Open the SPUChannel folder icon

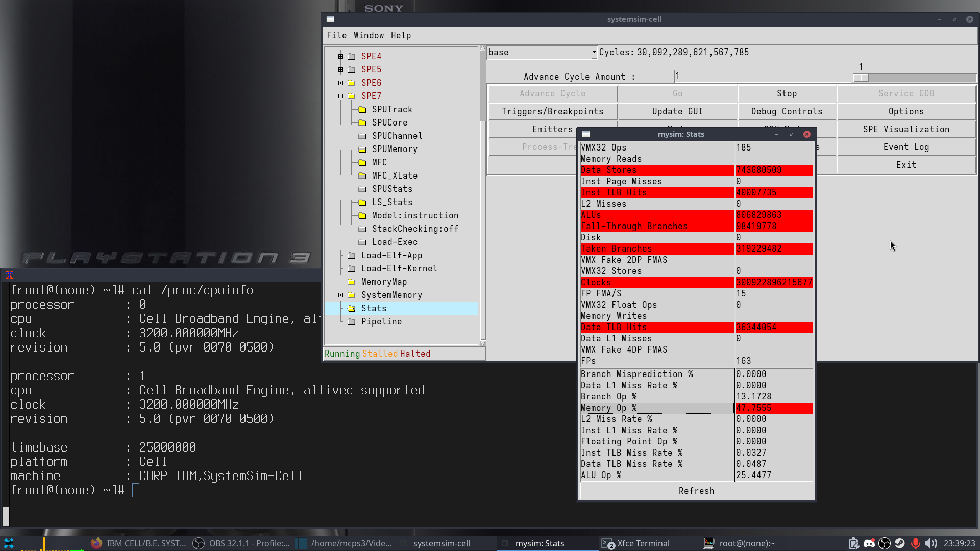pyautogui.click(x=362, y=136)
